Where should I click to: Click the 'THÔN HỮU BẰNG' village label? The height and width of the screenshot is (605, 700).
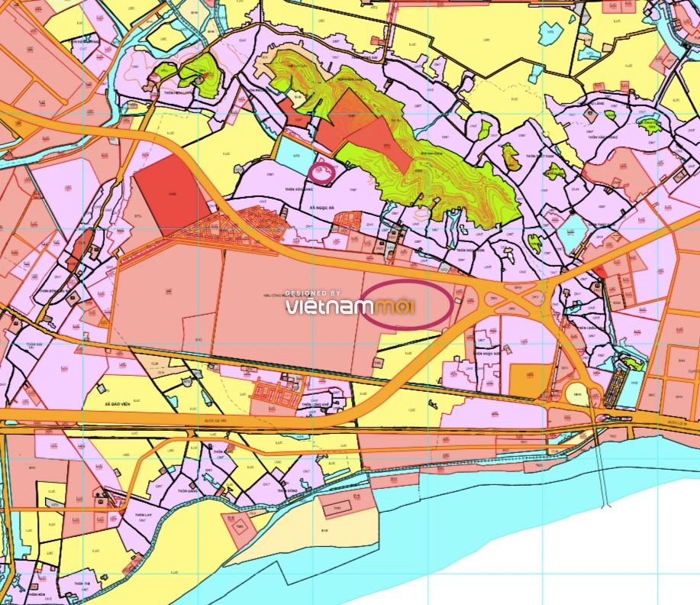[x=298, y=189]
